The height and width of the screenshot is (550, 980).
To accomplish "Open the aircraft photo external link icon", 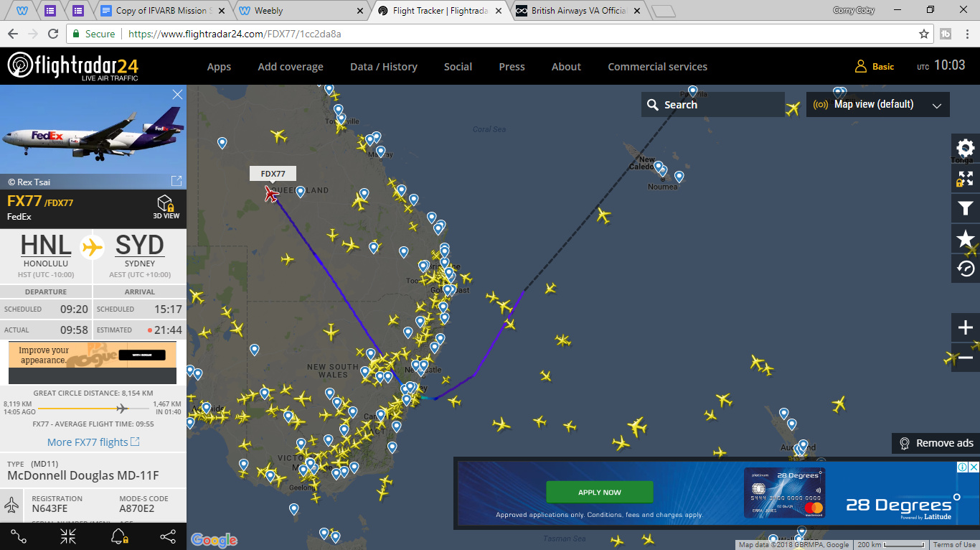I will pyautogui.click(x=176, y=181).
